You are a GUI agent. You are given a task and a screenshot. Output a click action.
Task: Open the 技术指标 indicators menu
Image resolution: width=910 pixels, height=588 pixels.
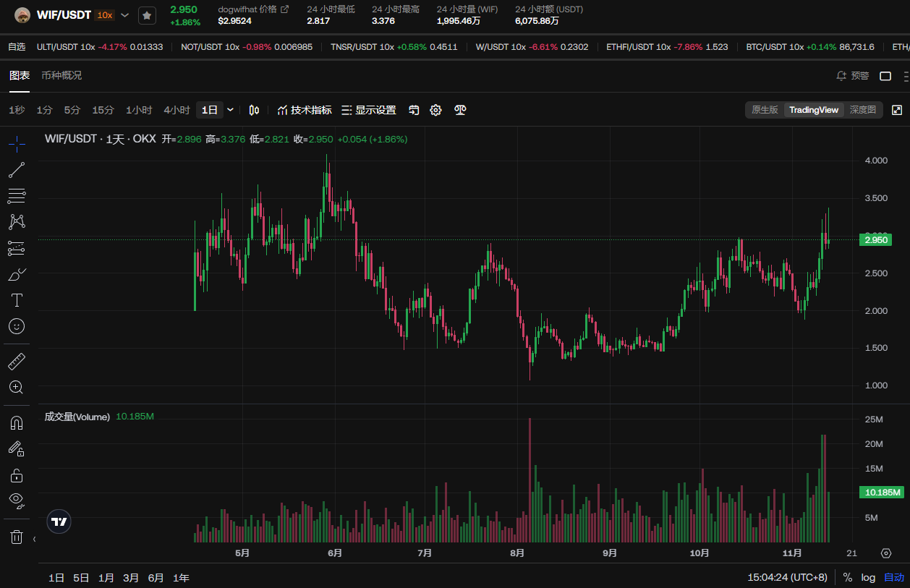click(305, 110)
